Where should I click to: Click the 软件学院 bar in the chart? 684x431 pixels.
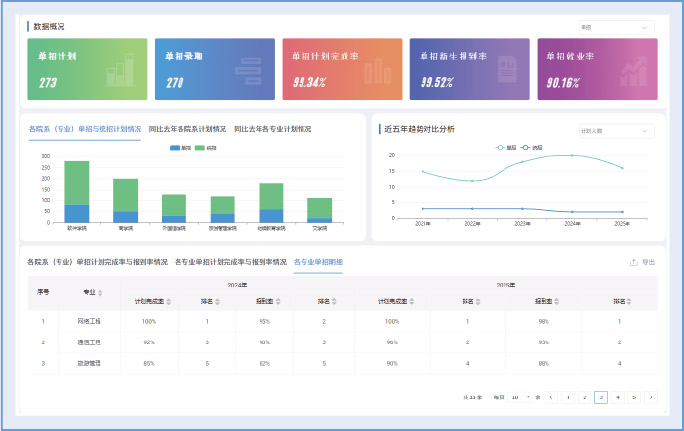coord(77,191)
